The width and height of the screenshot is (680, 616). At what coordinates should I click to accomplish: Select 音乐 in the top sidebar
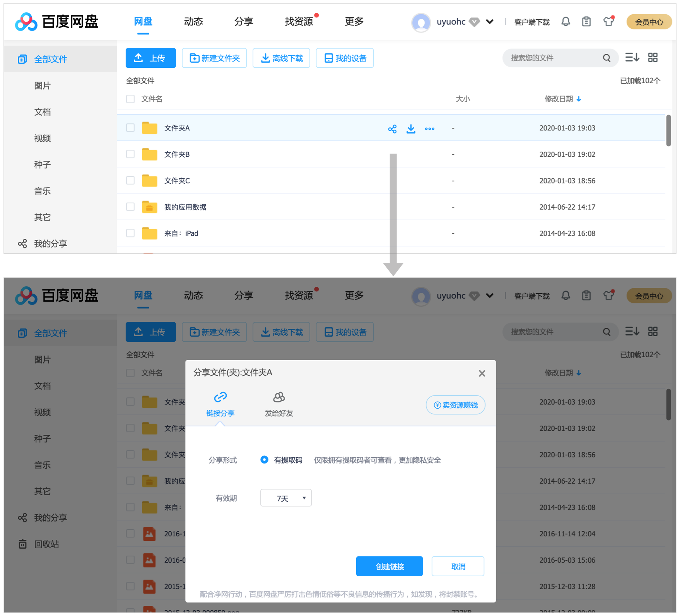point(43,191)
